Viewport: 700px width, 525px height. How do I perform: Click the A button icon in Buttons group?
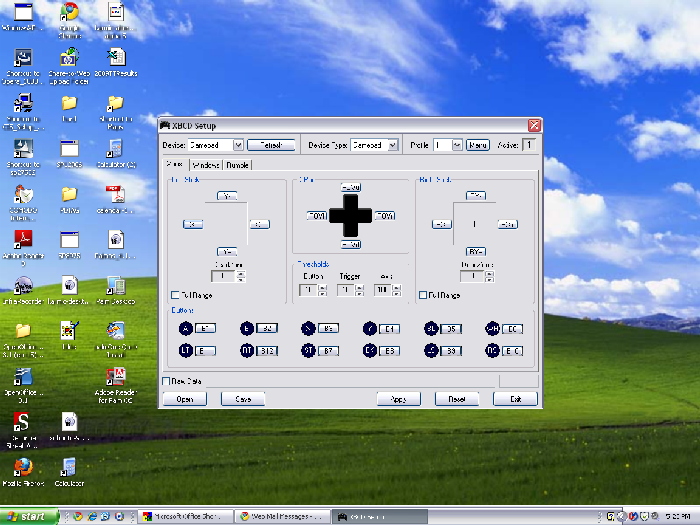pos(185,328)
